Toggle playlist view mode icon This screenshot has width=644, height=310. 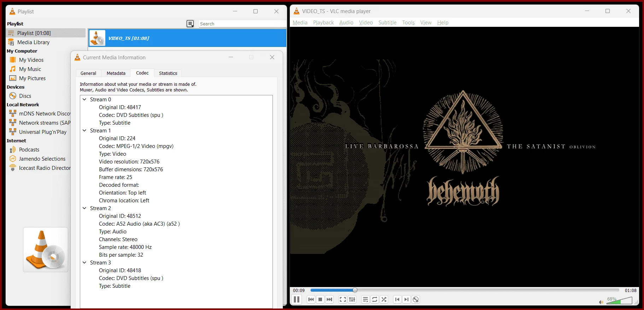(190, 24)
